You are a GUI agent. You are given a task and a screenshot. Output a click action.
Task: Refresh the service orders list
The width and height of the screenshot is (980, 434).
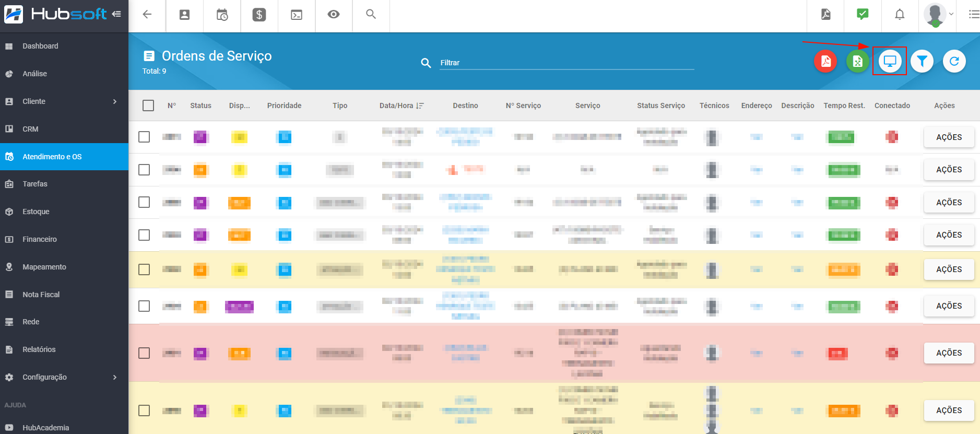954,62
